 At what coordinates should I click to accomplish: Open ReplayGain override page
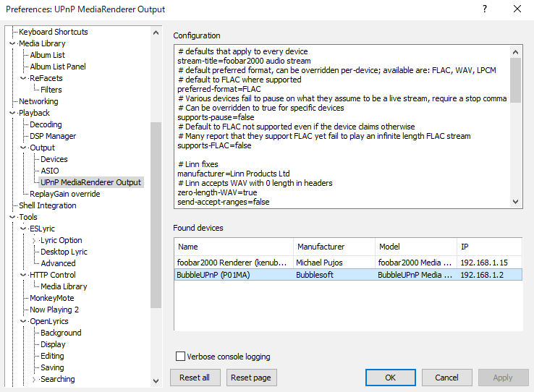click(x=64, y=194)
